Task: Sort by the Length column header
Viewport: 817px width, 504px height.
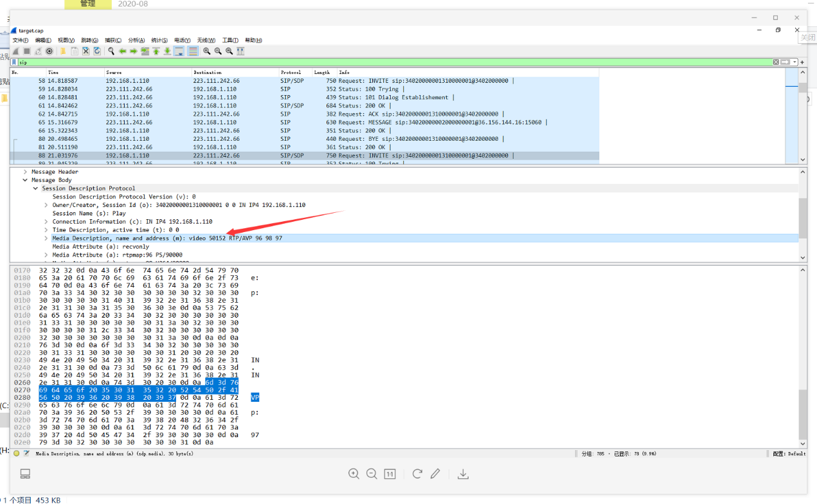Action: point(325,73)
